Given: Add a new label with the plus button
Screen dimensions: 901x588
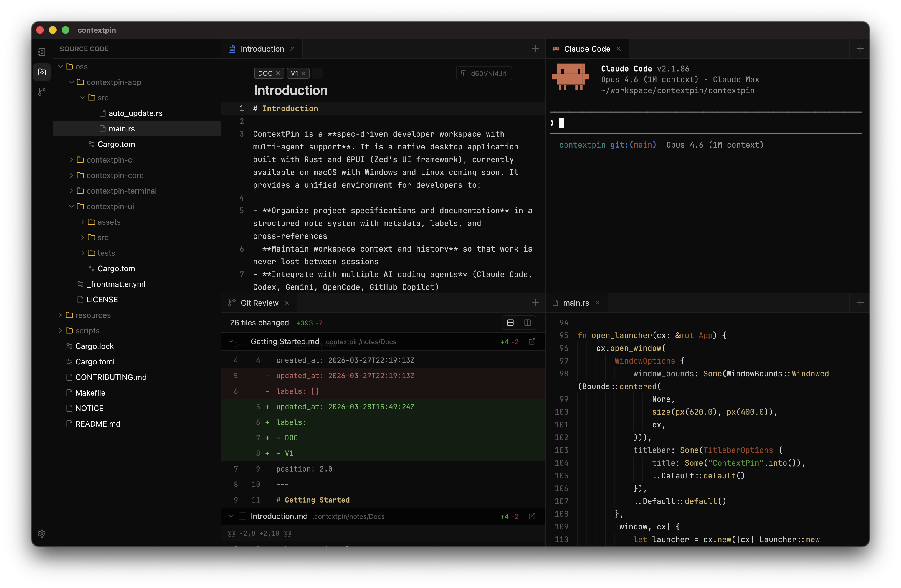Looking at the screenshot, I should tap(318, 73).
